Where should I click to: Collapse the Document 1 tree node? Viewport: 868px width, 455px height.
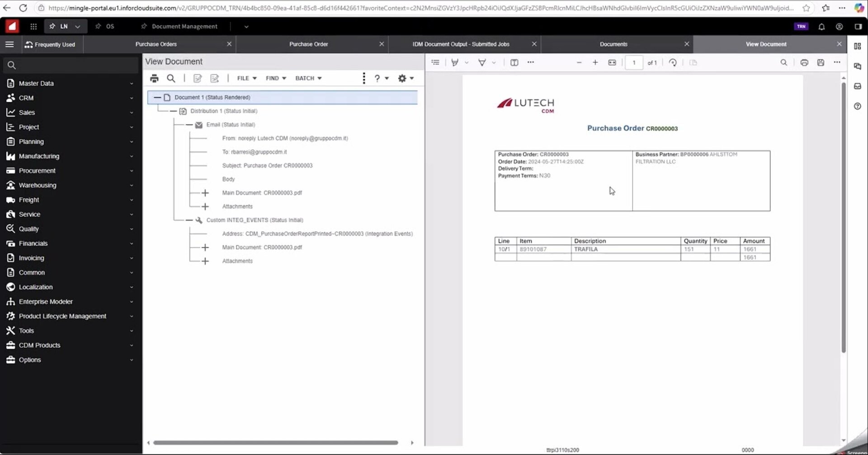coord(157,97)
